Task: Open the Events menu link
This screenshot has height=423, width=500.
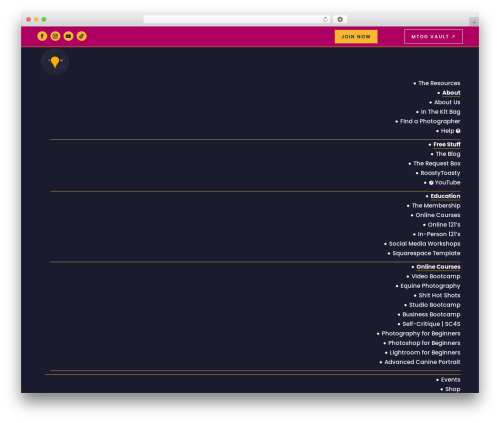Action: [450, 380]
